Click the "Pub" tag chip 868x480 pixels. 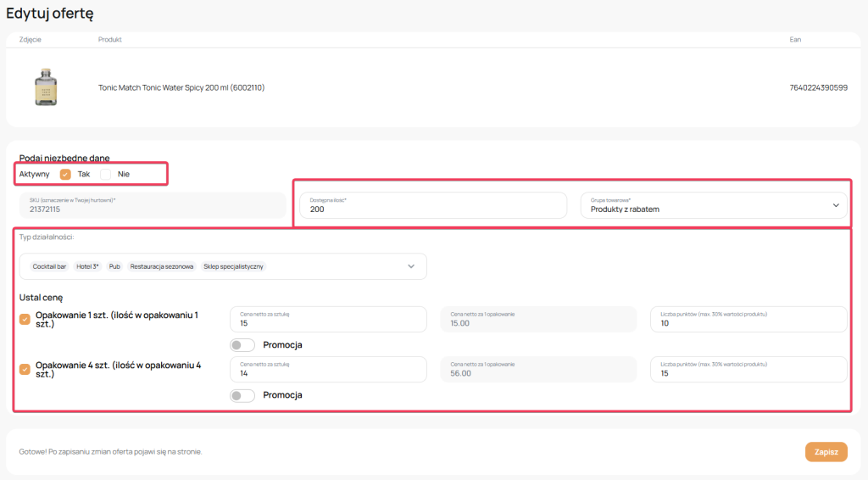[114, 266]
